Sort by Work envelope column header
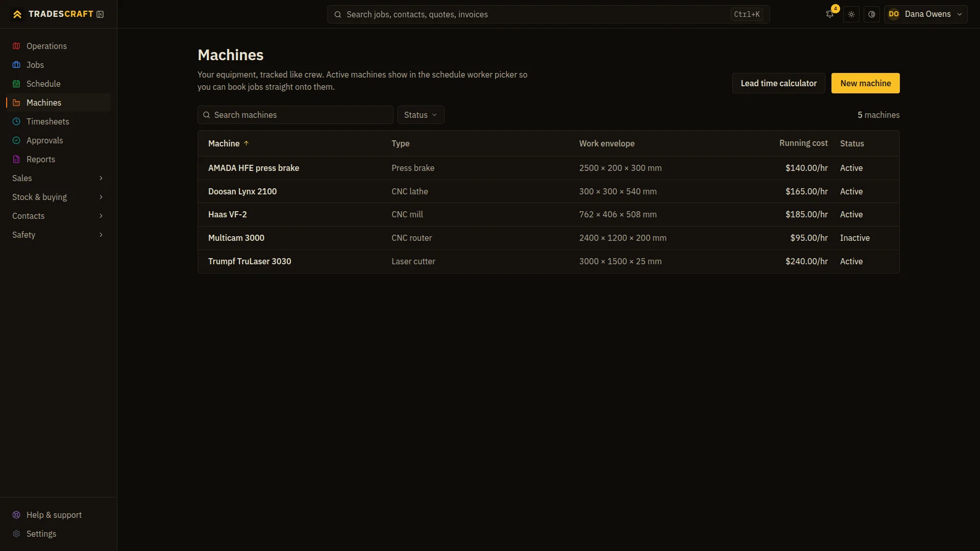980x551 pixels. [606, 143]
